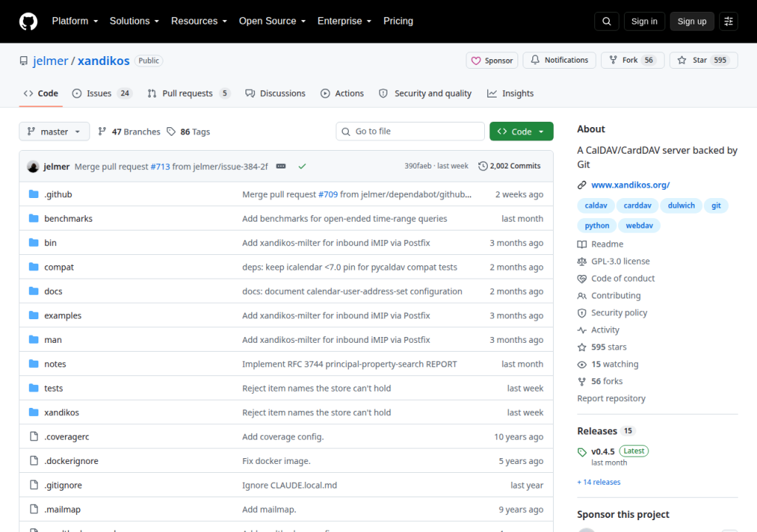Open the bin folder icon
757x532 pixels.
pyautogui.click(x=33, y=242)
